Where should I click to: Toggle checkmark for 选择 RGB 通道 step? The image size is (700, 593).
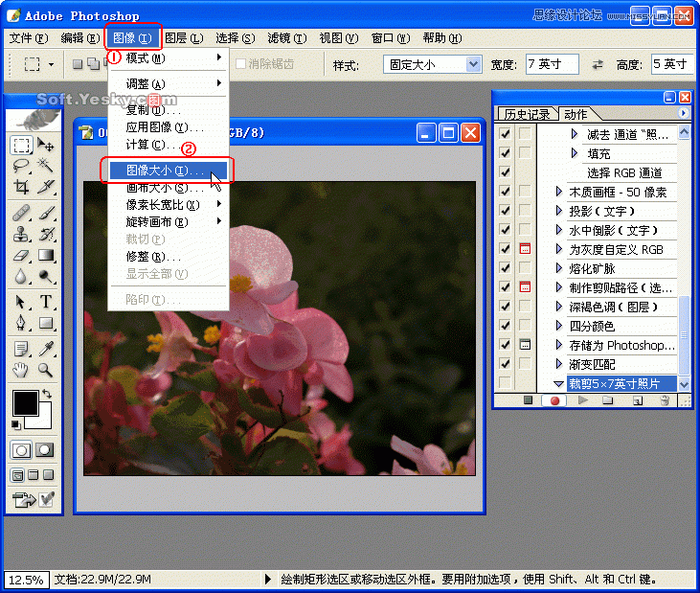pos(505,171)
